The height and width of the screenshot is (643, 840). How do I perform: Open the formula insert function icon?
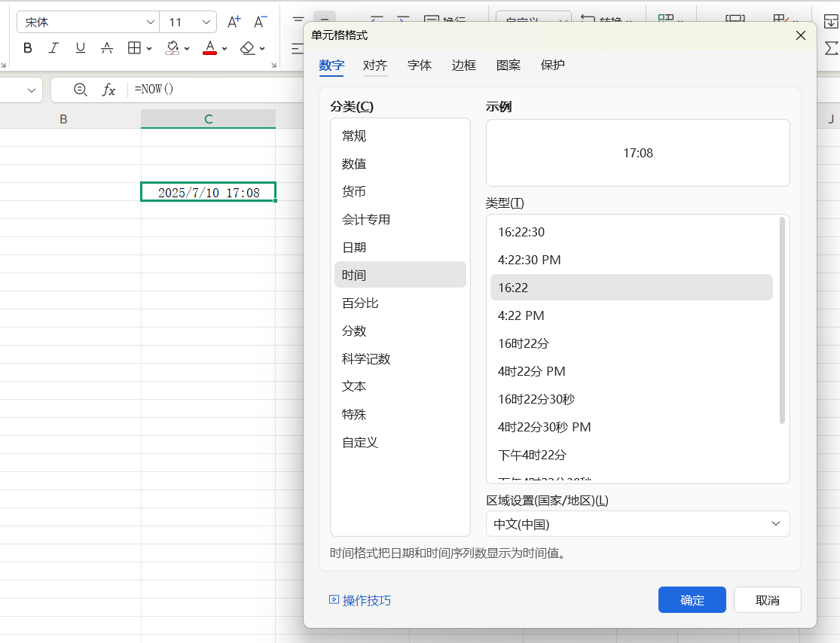pos(109,89)
